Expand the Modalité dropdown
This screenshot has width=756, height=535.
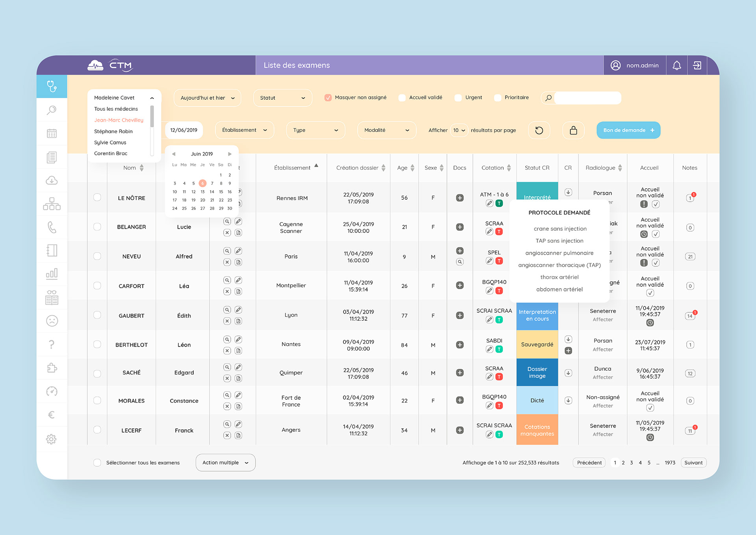point(386,130)
